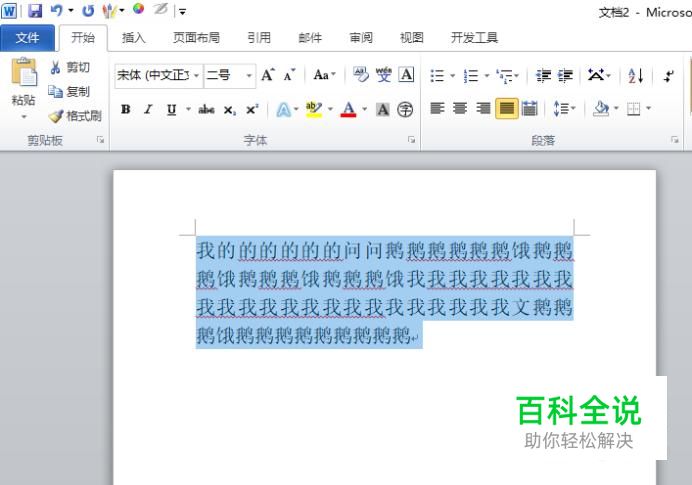
Task: Switch to the 插入 Insert tab
Action: tap(133, 38)
